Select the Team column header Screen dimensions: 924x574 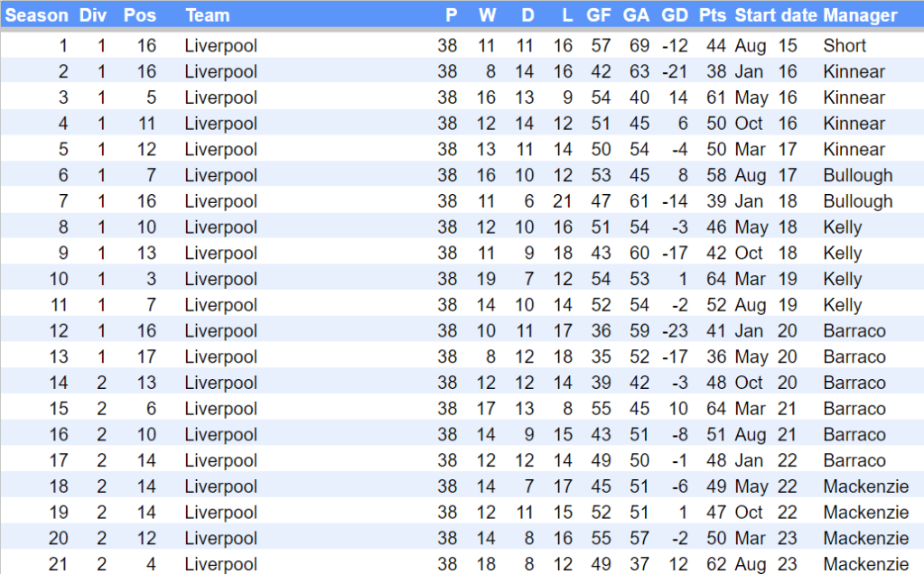[208, 15]
